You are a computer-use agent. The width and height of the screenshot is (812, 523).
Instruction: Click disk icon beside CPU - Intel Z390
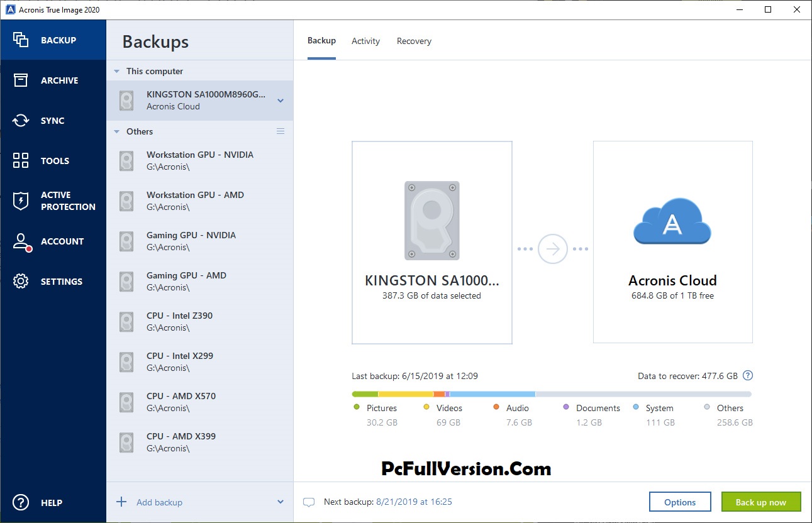pos(126,322)
